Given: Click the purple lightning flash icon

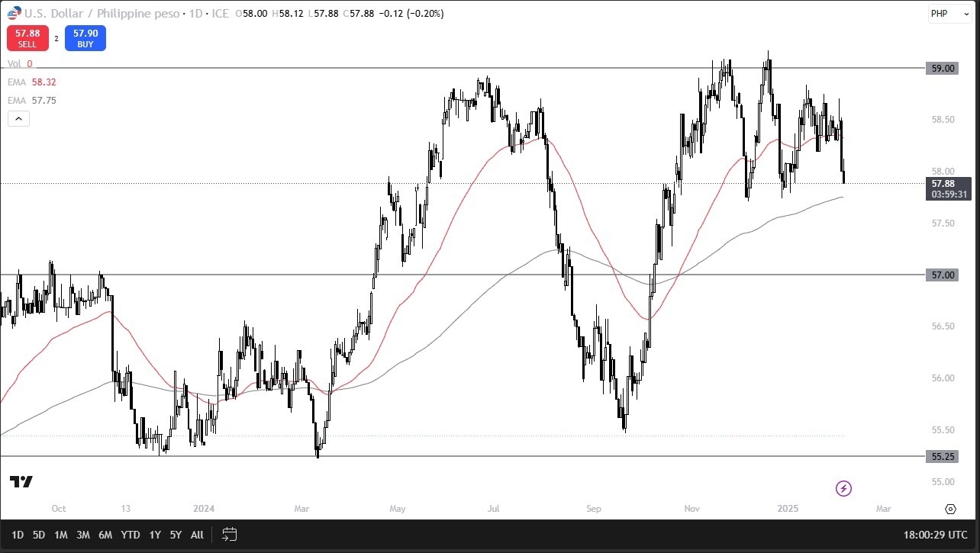Looking at the screenshot, I should pos(843,488).
